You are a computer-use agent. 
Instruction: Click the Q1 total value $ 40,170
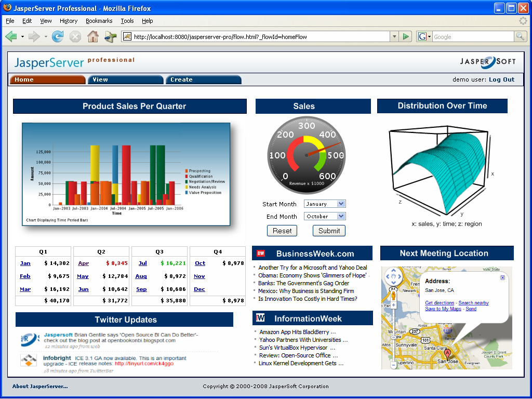pyautogui.click(x=57, y=301)
